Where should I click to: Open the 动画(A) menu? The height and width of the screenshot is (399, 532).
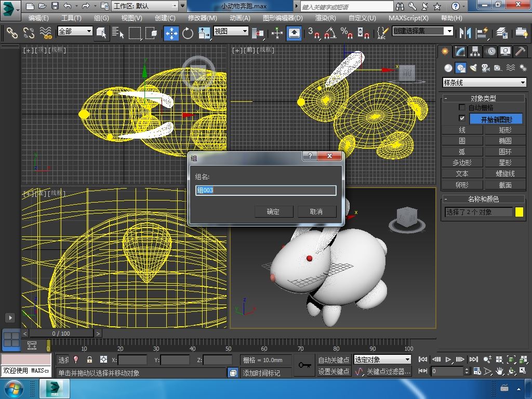tap(240, 18)
